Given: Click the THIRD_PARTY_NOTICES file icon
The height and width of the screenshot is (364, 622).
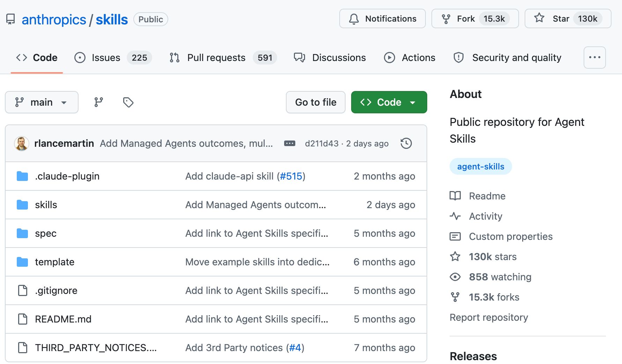Looking at the screenshot, I should [23, 348].
